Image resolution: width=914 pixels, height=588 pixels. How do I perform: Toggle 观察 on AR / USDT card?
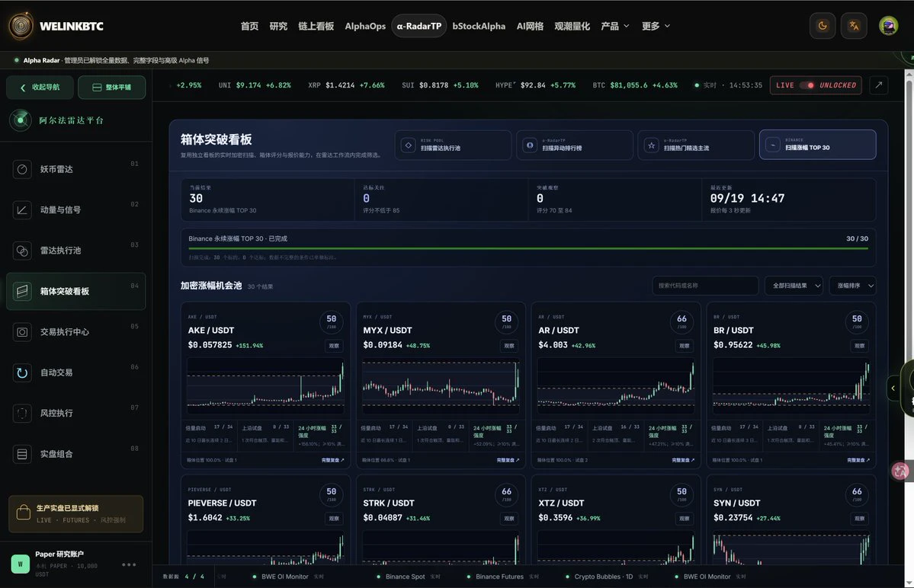(x=685, y=346)
